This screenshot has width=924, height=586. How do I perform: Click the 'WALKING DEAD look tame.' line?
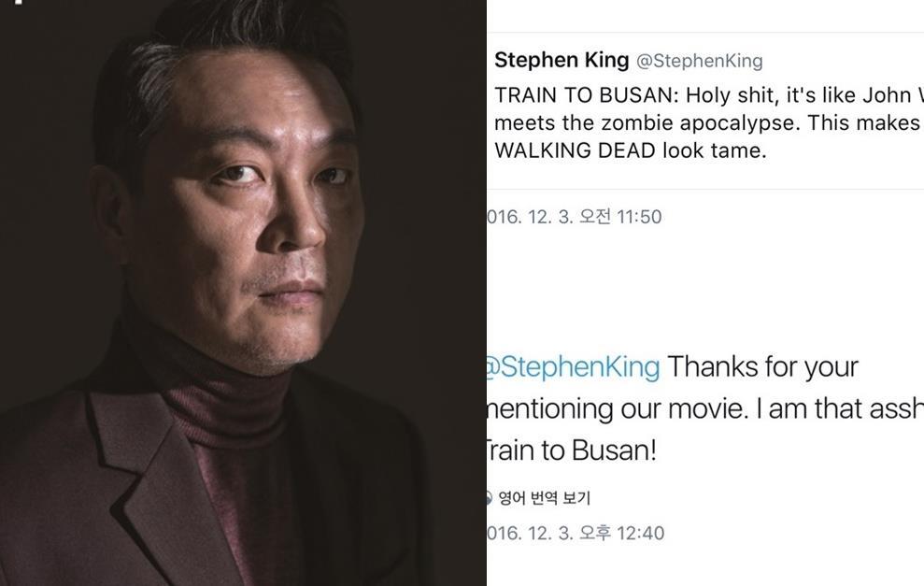(631, 150)
